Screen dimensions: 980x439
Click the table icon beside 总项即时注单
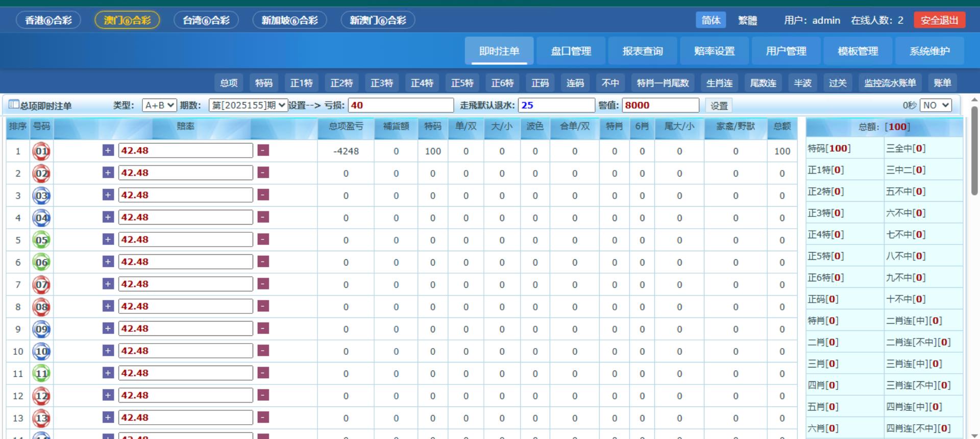[14, 105]
